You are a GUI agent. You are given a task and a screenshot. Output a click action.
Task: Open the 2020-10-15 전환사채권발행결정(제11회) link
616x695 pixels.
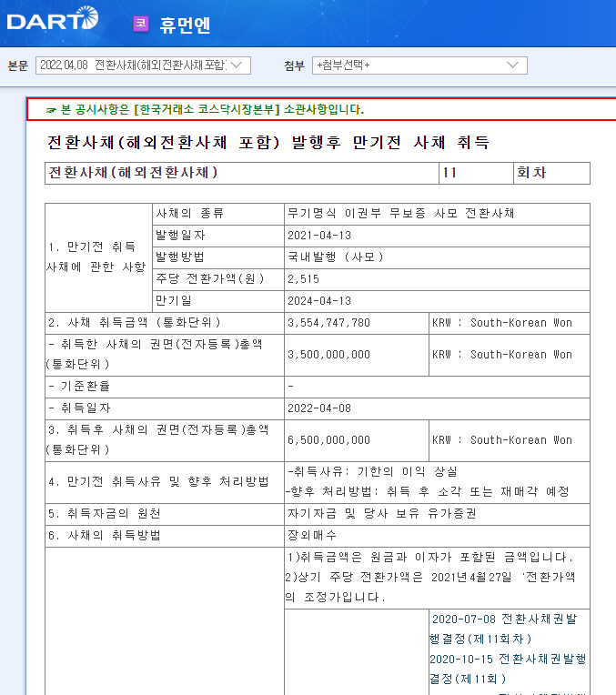pyautogui.click(x=509, y=669)
